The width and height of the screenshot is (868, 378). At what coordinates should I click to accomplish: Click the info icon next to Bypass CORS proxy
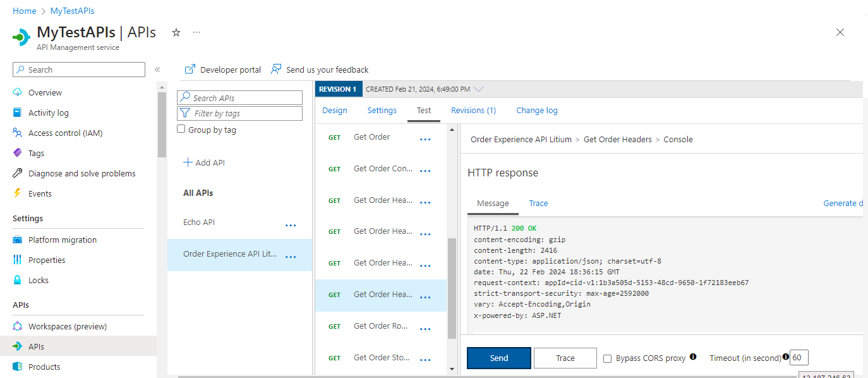693,357
